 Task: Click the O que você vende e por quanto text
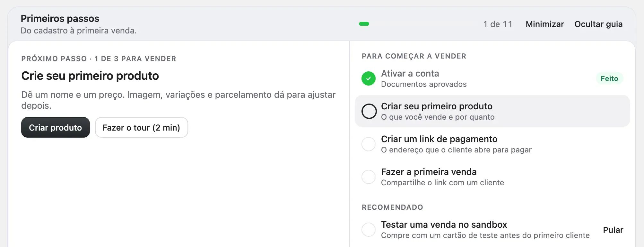click(x=438, y=117)
